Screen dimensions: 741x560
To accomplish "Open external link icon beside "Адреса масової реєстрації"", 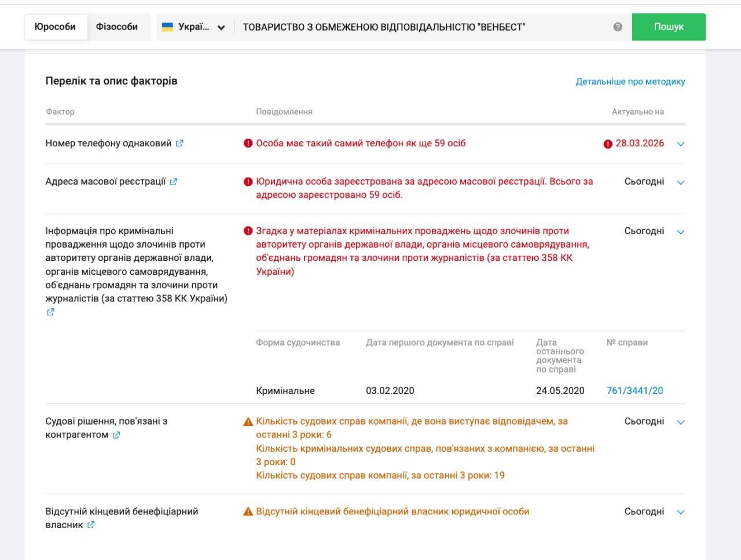I will pos(174,182).
